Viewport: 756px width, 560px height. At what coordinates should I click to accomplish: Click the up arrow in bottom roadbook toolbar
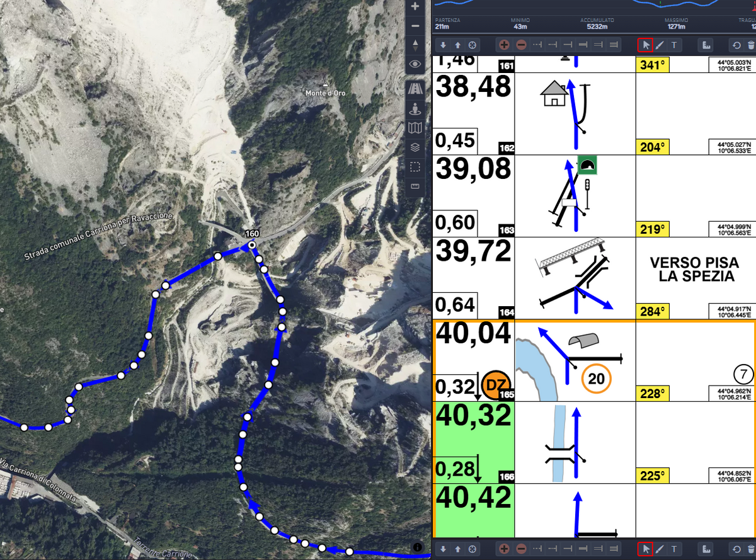[457, 549]
